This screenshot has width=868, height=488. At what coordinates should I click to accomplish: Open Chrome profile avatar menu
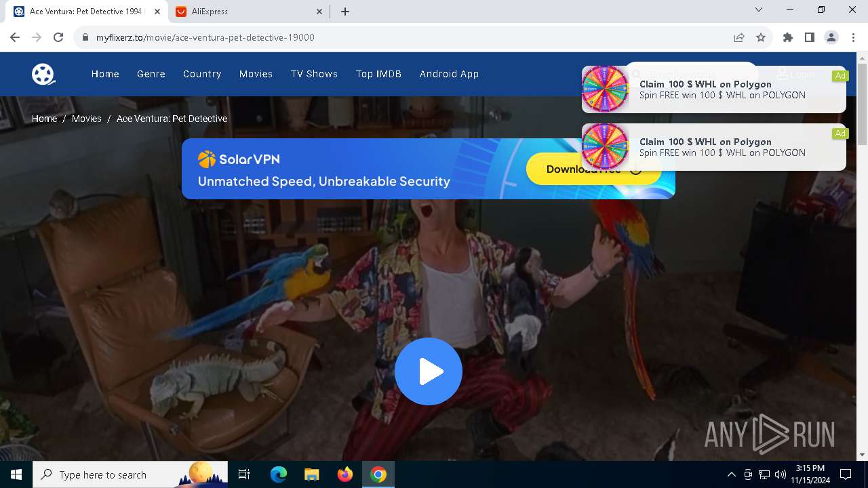point(831,37)
